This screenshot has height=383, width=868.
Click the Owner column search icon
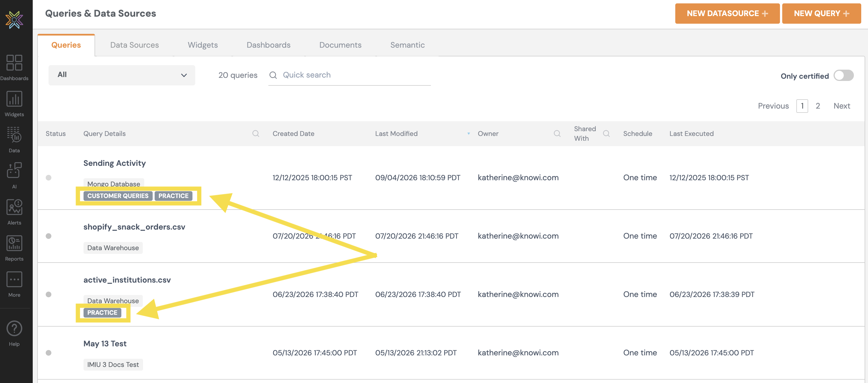tap(557, 133)
